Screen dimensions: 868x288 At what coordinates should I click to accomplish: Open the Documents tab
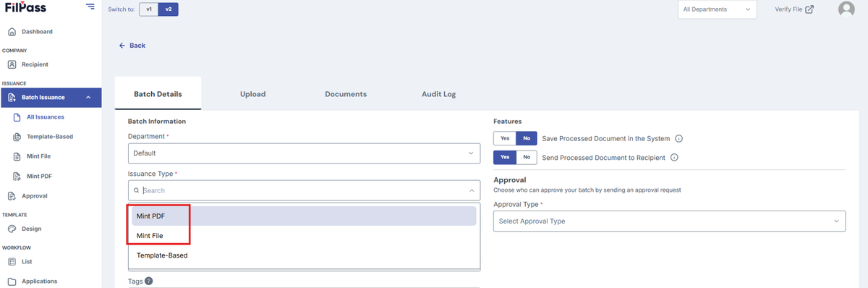[346, 94]
